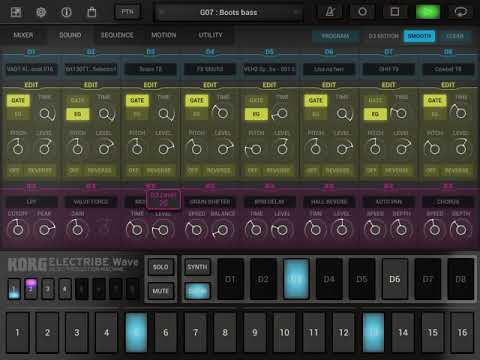Image resolution: width=480 pixels, height=360 pixels.
Task: Open the info icon in the top bar
Action: click(66, 12)
